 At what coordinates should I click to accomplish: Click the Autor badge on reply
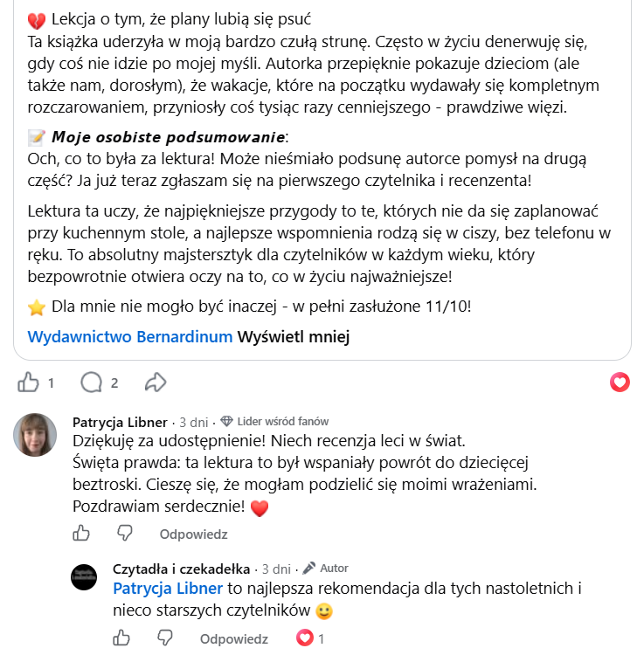click(x=326, y=569)
